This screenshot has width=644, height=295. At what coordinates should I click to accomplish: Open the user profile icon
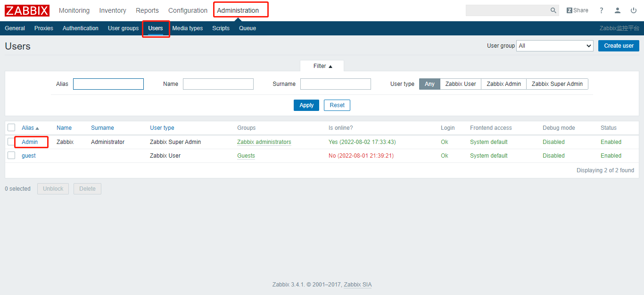pos(618,10)
